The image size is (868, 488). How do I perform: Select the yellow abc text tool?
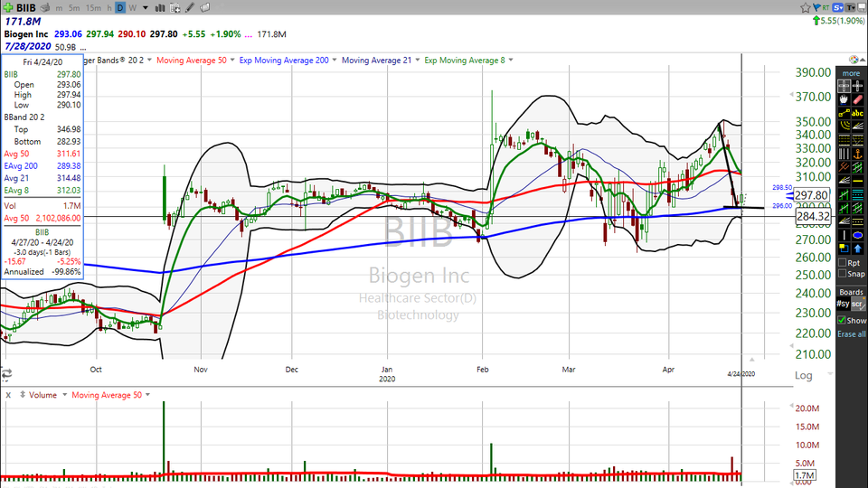click(858, 114)
